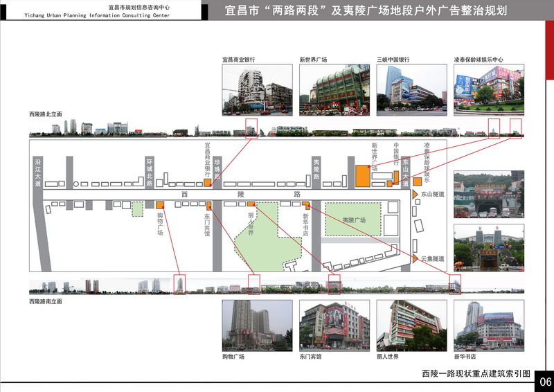
Task: Click the 西陵路南立面 elevation label
Action: point(46,302)
